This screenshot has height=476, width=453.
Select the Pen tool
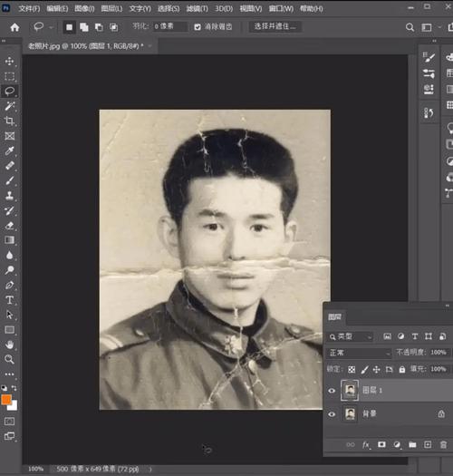pos(9,285)
